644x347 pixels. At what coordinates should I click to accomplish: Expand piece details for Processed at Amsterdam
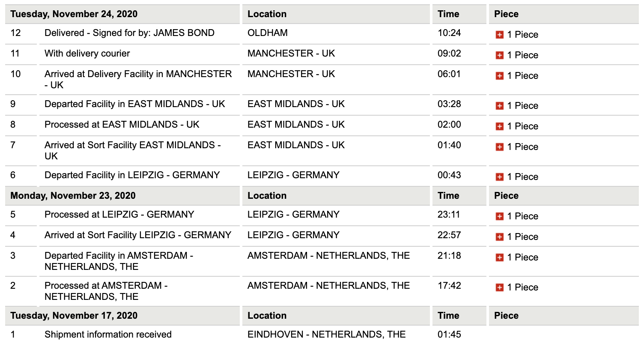coord(499,287)
